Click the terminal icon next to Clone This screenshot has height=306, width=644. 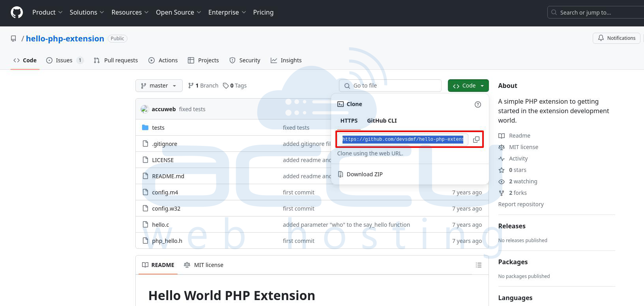pyautogui.click(x=341, y=104)
